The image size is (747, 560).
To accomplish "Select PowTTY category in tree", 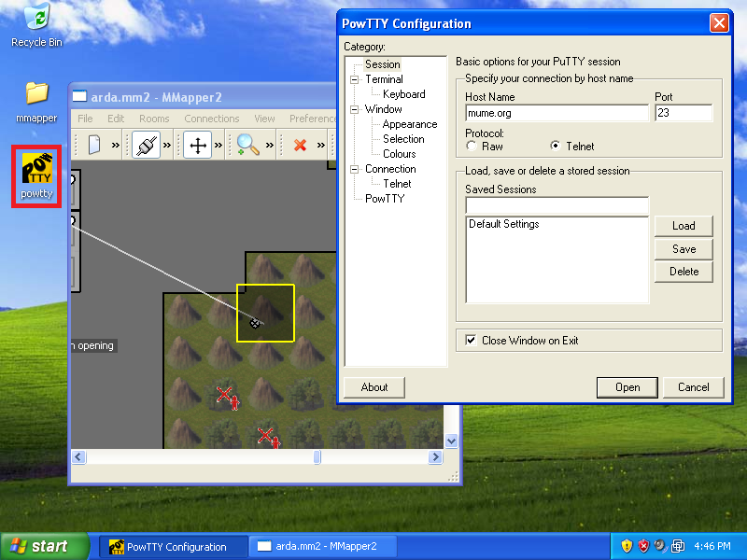I will 385,199.
